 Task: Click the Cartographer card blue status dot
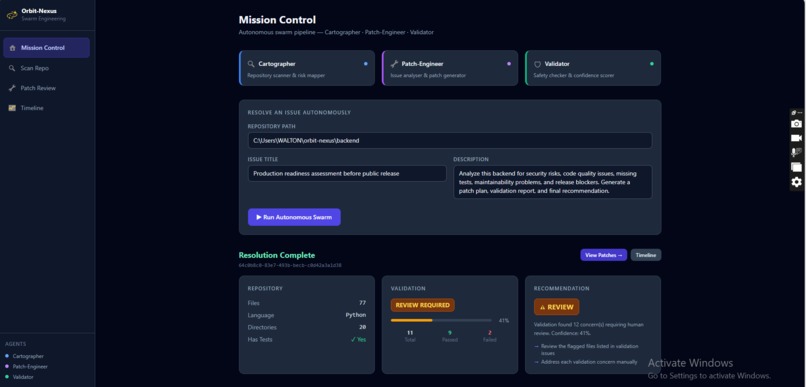365,64
